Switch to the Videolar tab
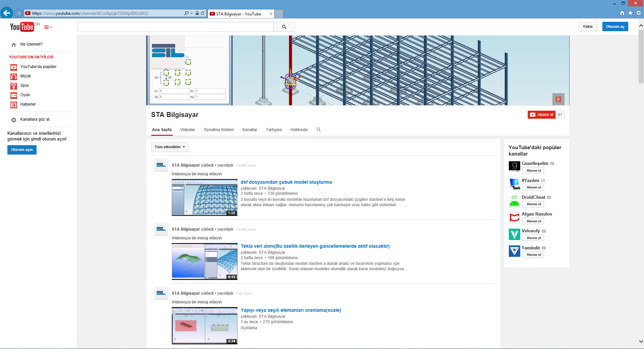 (x=187, y=130)
